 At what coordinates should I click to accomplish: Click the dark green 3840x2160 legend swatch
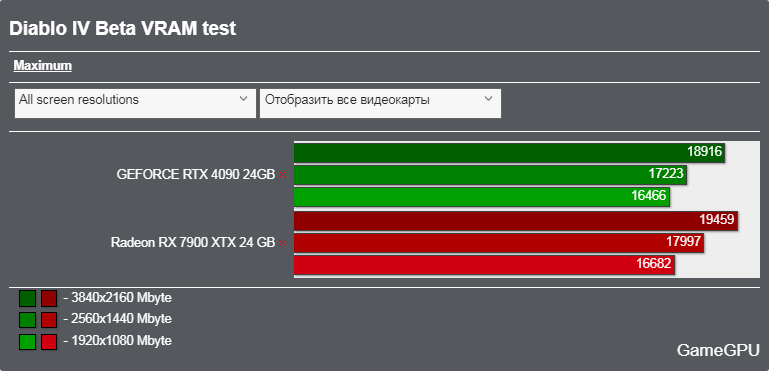pyautogui.click(x=27, y=298)
